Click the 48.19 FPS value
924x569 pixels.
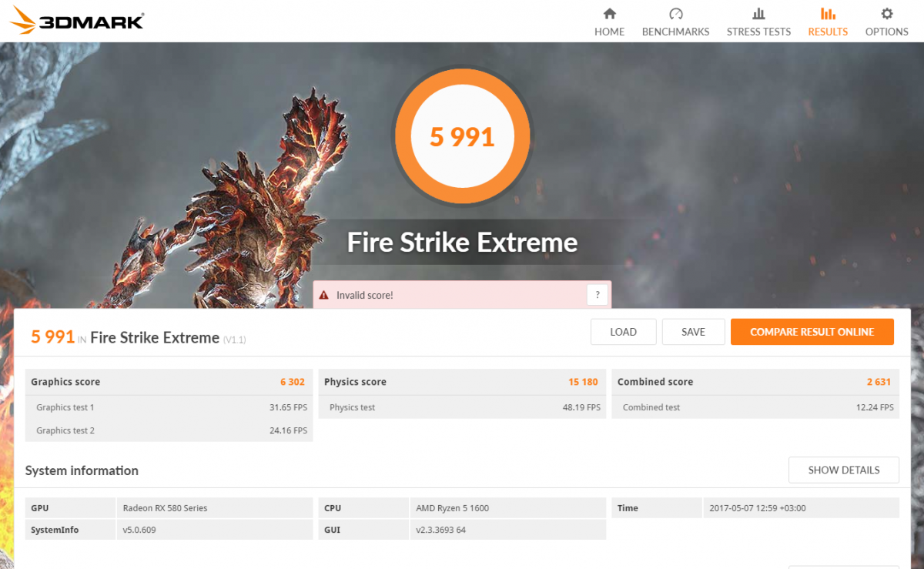581,407
